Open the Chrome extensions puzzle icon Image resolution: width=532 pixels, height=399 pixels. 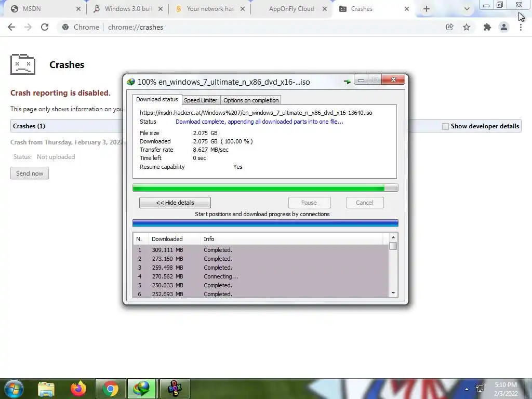click(487, 27)
